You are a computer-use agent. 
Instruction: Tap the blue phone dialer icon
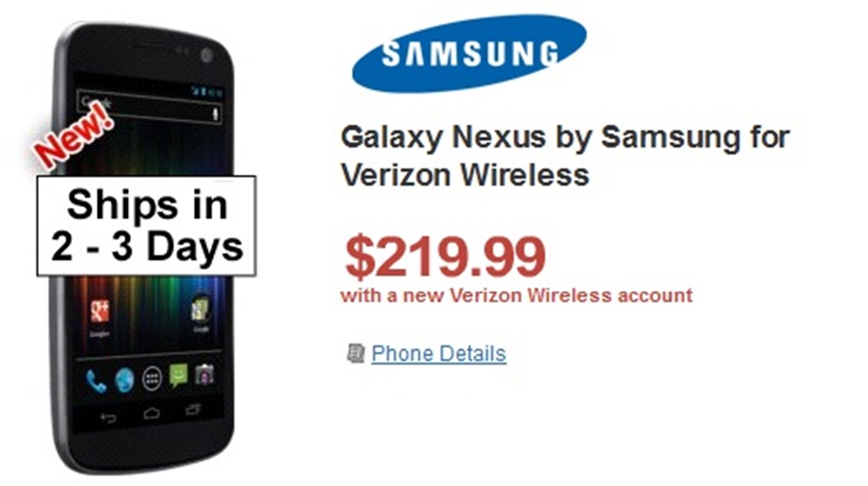point(96,381)
